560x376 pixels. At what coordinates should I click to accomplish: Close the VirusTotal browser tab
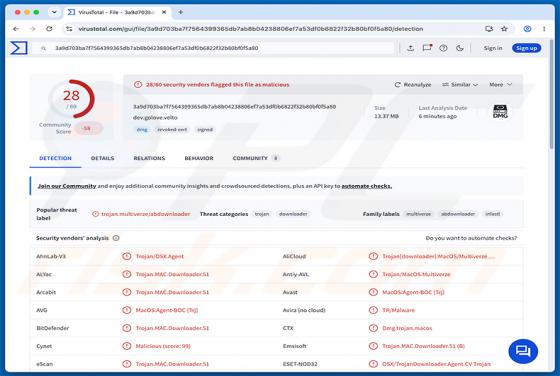point(164,12)
